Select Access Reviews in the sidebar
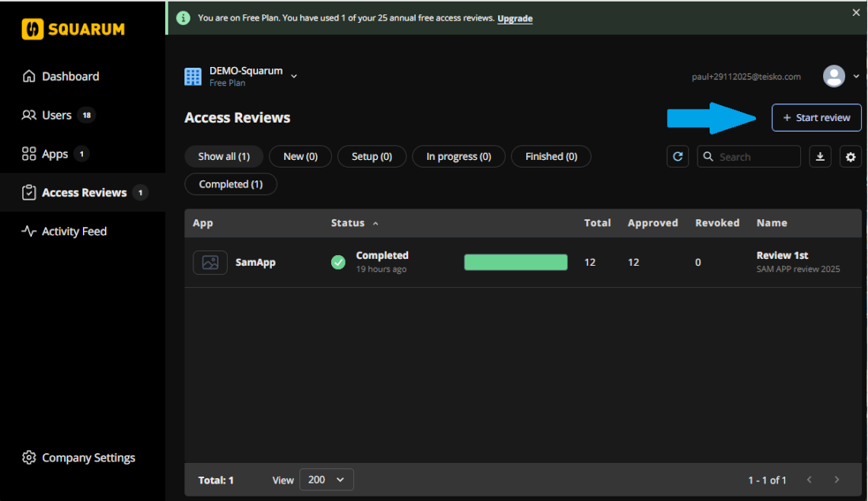868x501 pixels. coord(85,192)
